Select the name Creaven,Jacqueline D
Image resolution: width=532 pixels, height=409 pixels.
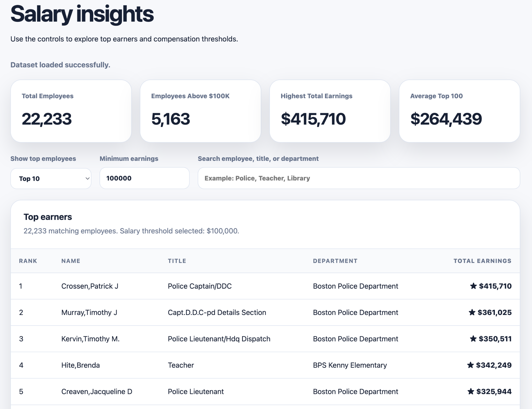[x=97, y=392]
